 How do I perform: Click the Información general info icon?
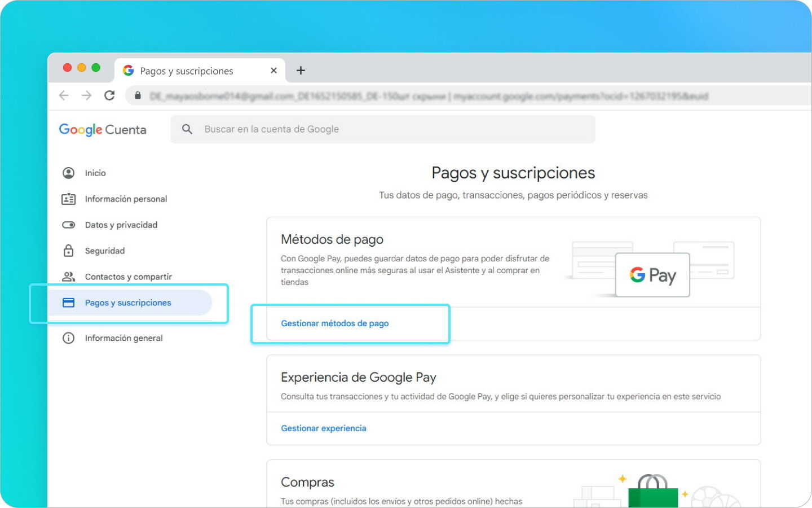click(68, 338)
